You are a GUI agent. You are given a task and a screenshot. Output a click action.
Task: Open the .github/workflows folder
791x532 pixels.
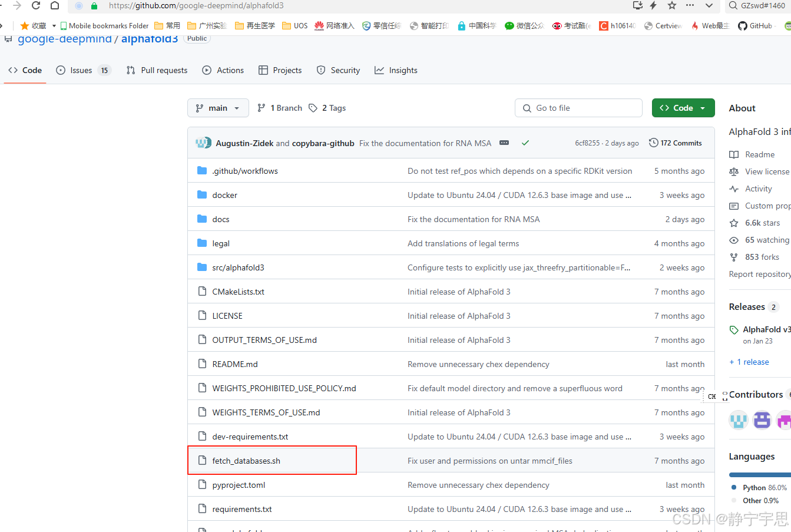[245, 171]
